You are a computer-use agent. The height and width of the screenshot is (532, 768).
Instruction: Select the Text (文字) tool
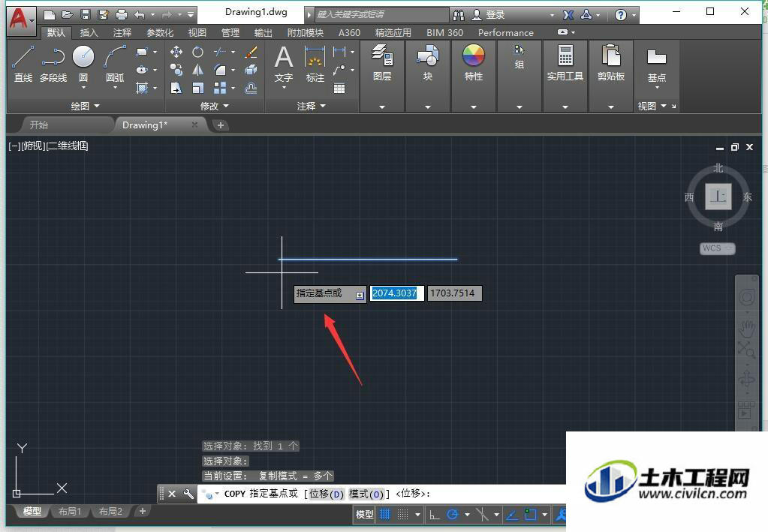[284, 64]
